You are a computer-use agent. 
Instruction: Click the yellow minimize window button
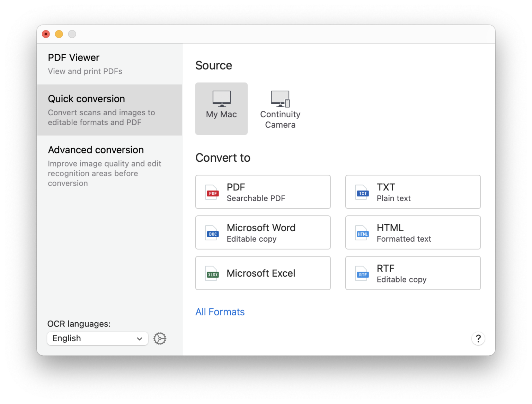(59, 34)
